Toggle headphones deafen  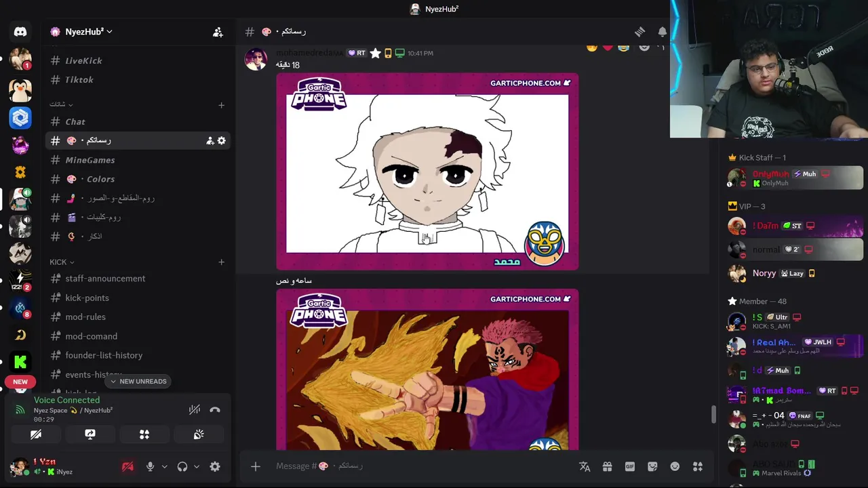(x=182, y=466)
